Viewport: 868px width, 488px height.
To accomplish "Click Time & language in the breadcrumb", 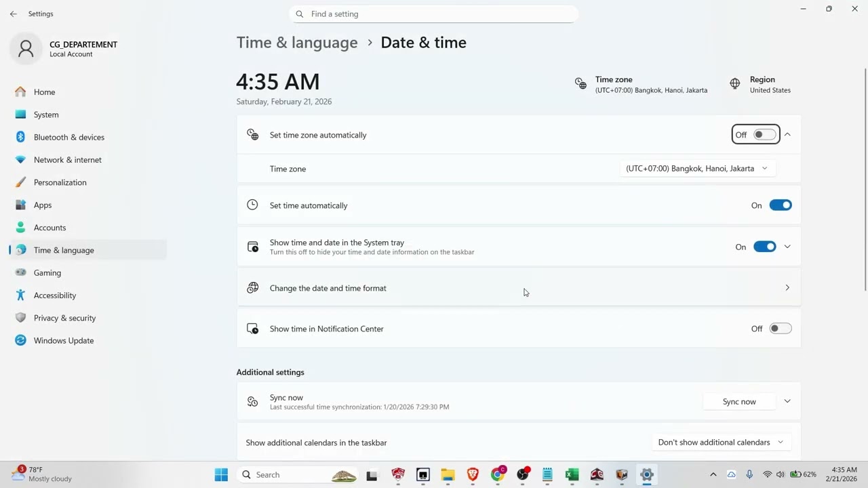I will [297, 42].
